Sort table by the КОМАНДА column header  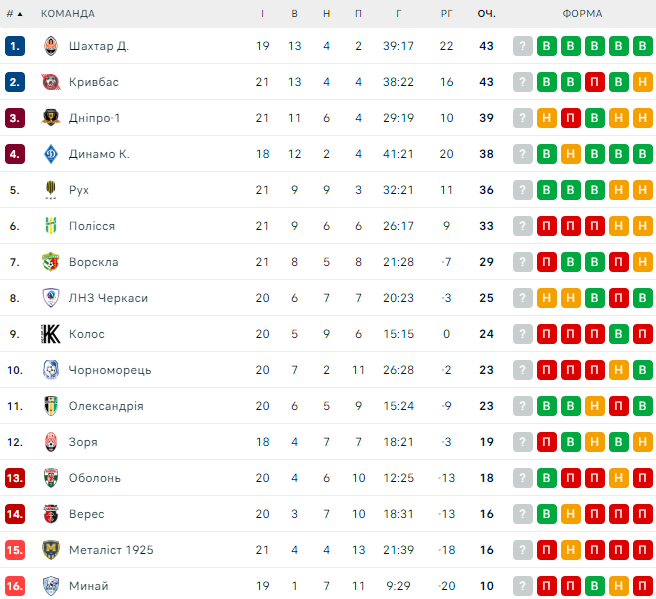68,14
